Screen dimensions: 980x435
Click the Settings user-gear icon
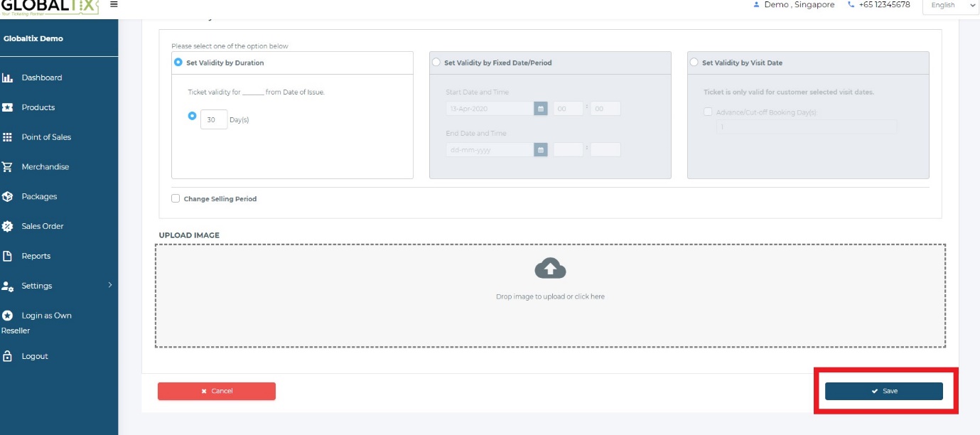pyautogui.click(x=8, y=286)
